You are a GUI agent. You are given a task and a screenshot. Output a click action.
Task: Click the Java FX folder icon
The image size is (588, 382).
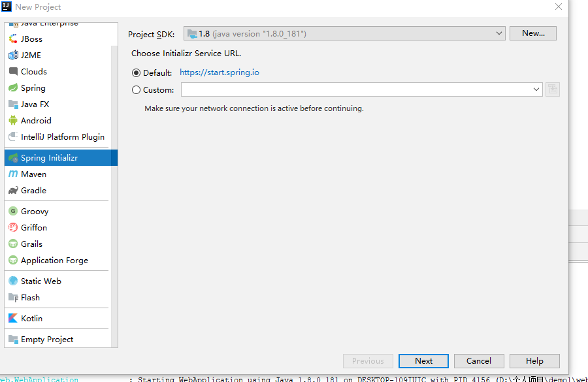coord(13,104)
